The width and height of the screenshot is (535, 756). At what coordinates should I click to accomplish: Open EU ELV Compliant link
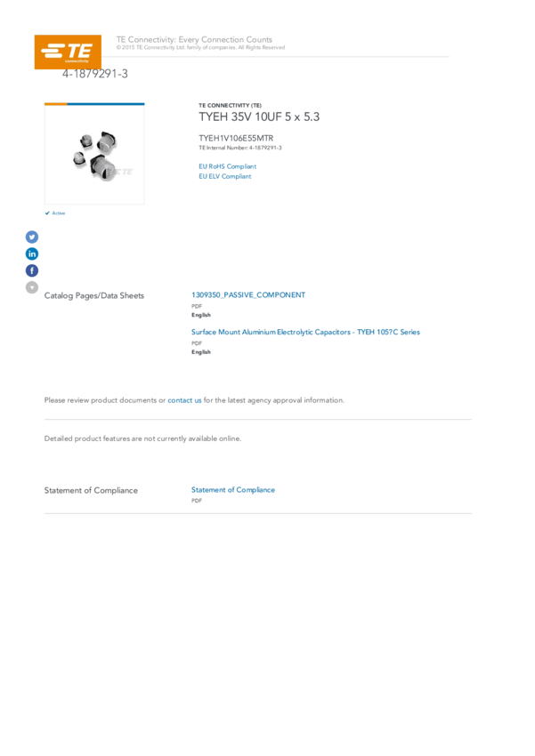click(225, 176)
